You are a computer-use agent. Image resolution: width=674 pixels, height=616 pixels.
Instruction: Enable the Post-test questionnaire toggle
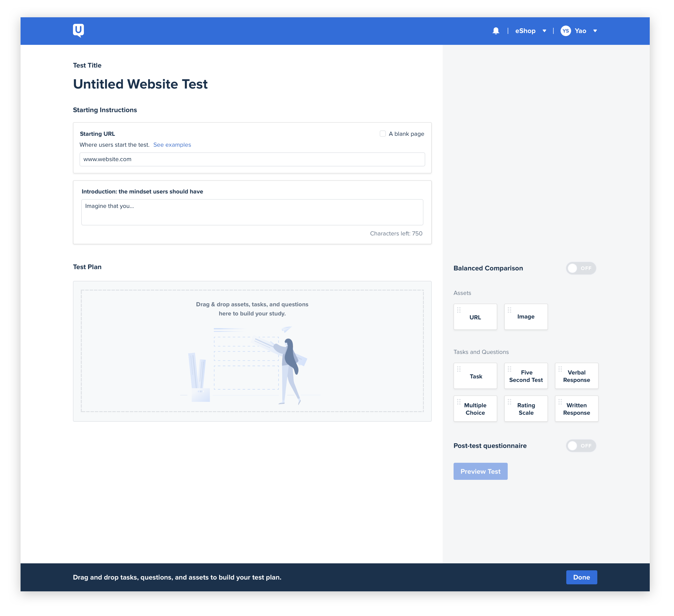581,445
